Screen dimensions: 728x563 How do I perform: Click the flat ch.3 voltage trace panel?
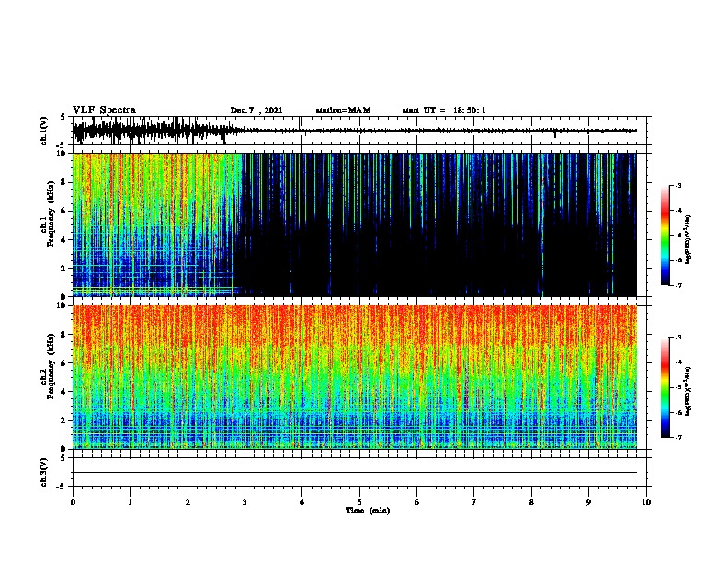pyautogui.click(x=359, y=472)
